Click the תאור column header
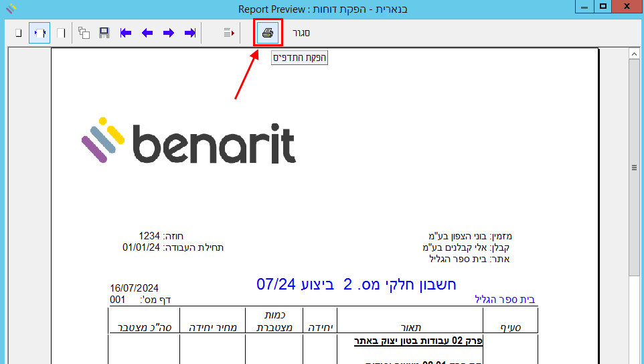The width and height of the screenshot is (644, 364). 411,328
